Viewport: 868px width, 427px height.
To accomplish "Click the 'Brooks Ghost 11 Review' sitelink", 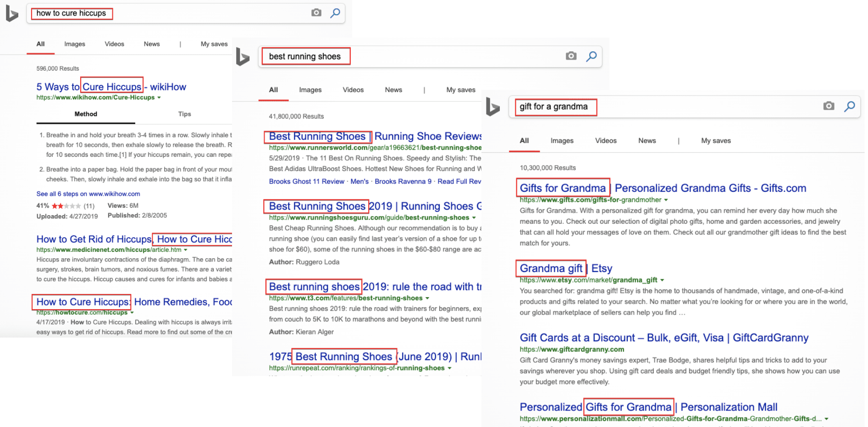I will click(307, 182).
